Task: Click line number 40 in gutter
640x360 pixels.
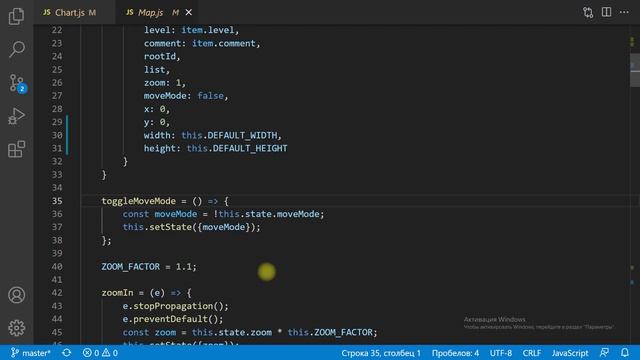Action: pyautogui.click(x=57, y=267)
